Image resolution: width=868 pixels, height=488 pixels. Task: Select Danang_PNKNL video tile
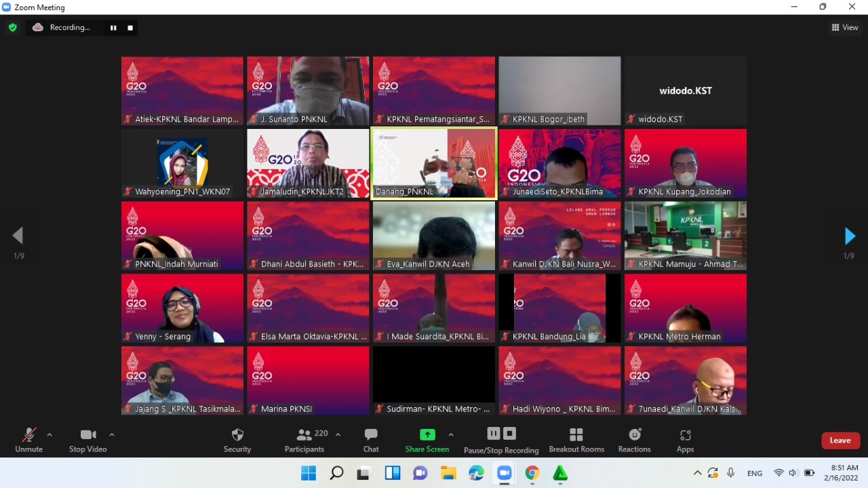[x=434, y=164]
